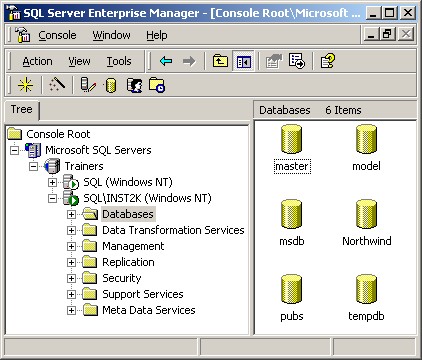Expand the Management folder node

click(x=71, y=246)
